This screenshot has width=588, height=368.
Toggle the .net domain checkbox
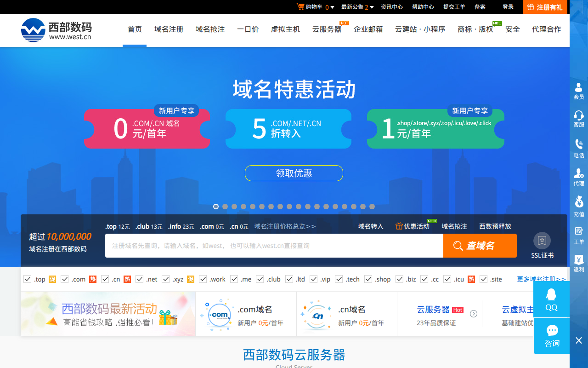[140, 279]
